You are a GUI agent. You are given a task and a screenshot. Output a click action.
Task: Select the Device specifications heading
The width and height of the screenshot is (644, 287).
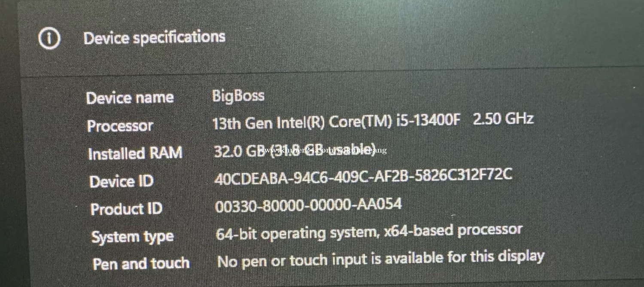(155, 38)
